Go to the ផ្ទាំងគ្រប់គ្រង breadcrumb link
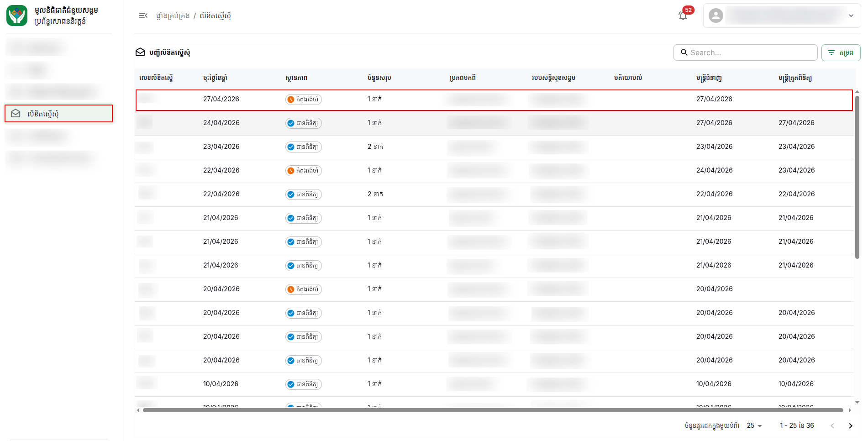This screenshot has width=868, height=441. point(173,16)
